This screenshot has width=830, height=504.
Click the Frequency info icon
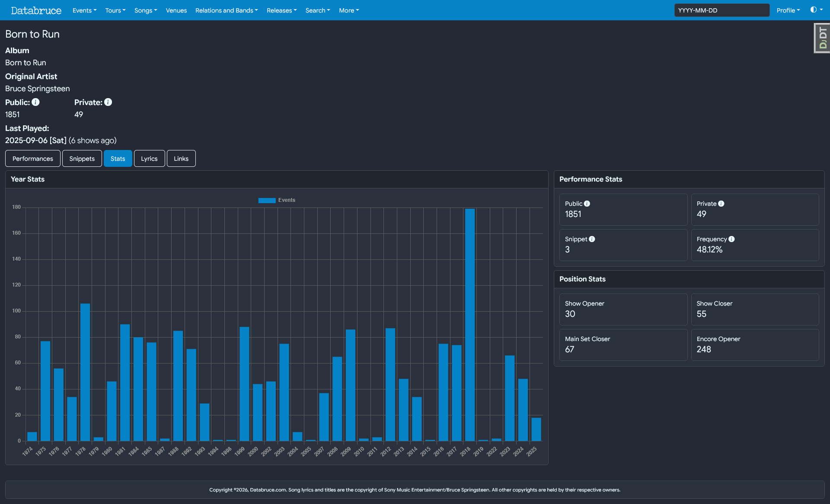[x=731, y=239]
